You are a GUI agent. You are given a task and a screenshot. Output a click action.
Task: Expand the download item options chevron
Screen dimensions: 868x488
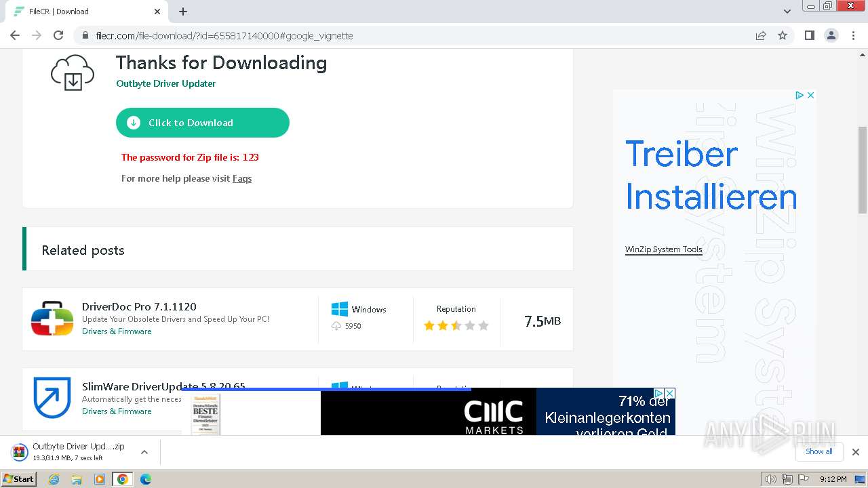coord(144,451)
